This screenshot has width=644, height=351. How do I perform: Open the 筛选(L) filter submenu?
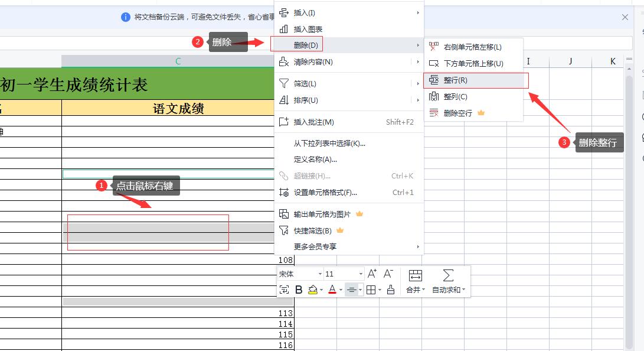click(x=349, y=84)
